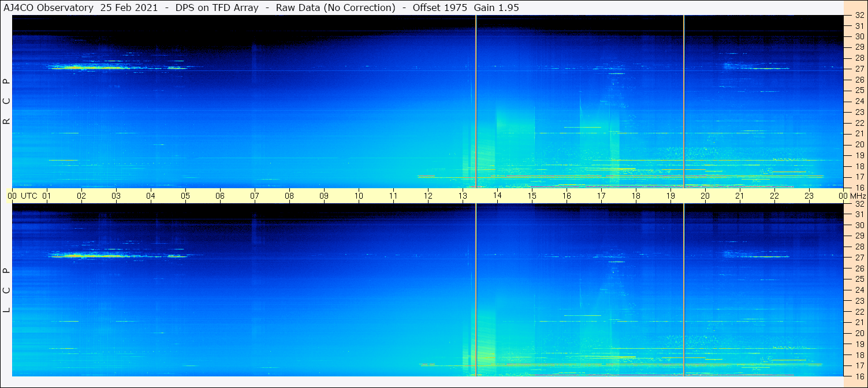Click the vertical 'L C P' panel label

click(6, 290)
